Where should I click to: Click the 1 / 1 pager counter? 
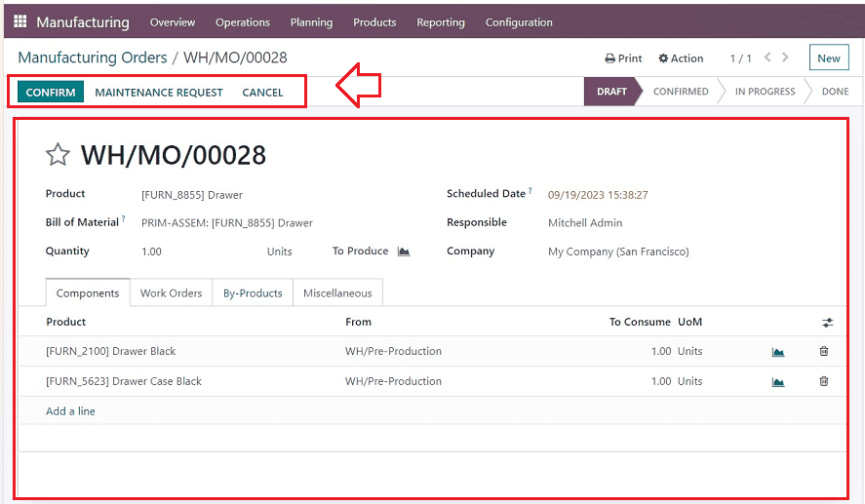point(741,58)
